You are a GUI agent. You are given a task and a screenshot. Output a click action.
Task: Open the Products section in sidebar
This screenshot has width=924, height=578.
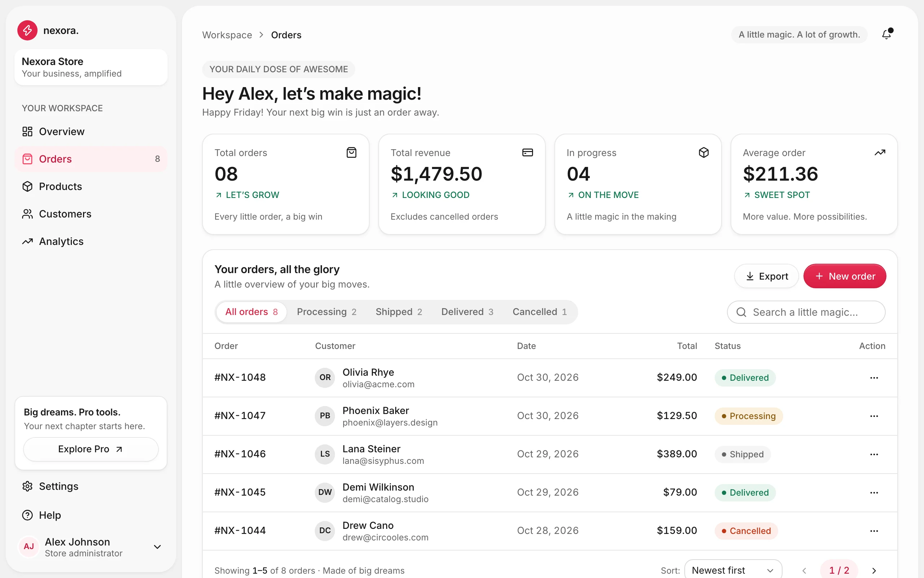tap(91, 186)
